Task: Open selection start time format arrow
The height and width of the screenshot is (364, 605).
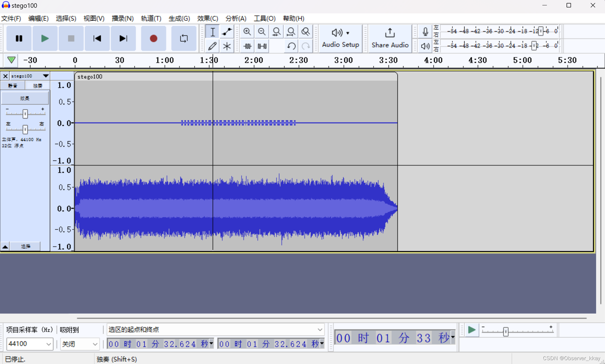Action: pos(211,343)
